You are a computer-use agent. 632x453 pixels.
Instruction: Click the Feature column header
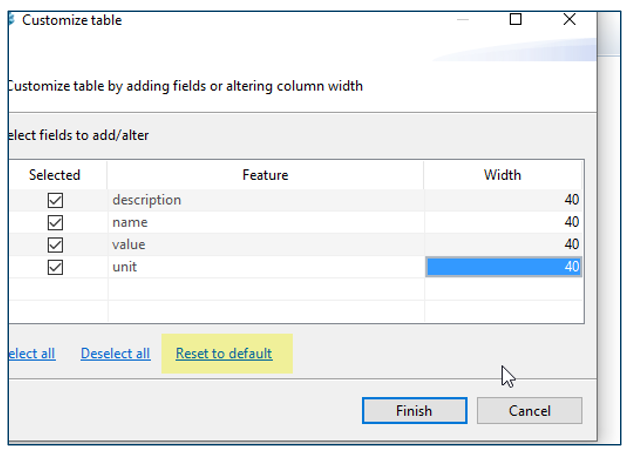(265, 175)
